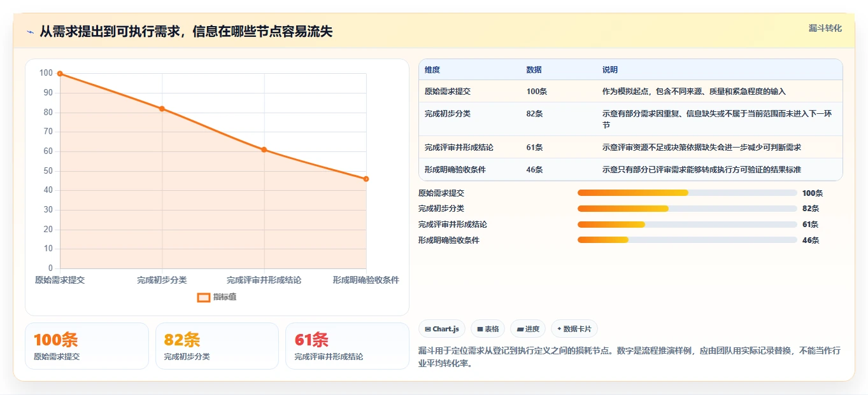Click the chart data point at 原始需求提交

60,74
